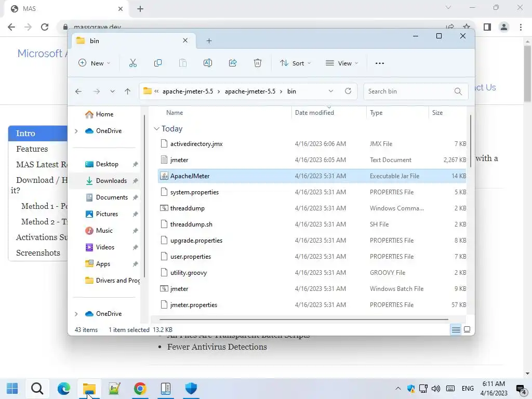Image resolution: width=532 pixels, height=399 pixels.
Task: Click the Delete trash icon
Action: tap(258, 63)
